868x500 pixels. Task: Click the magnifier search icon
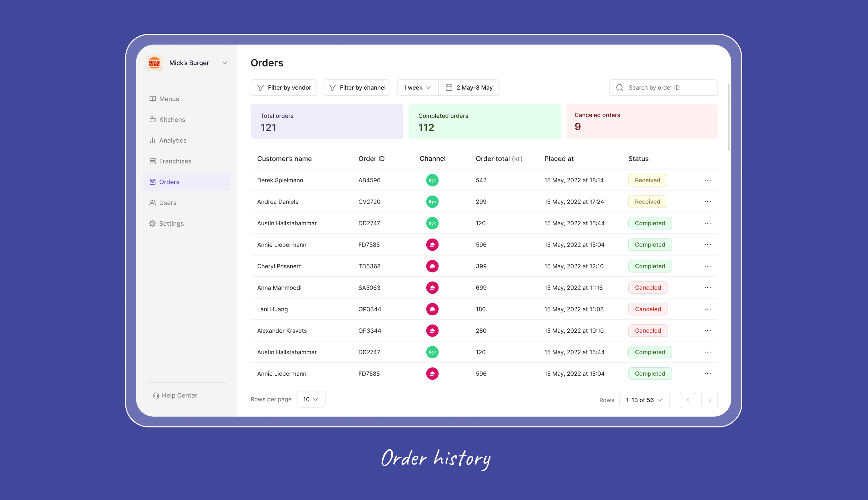pyautogui.click(x=620, y=87)
